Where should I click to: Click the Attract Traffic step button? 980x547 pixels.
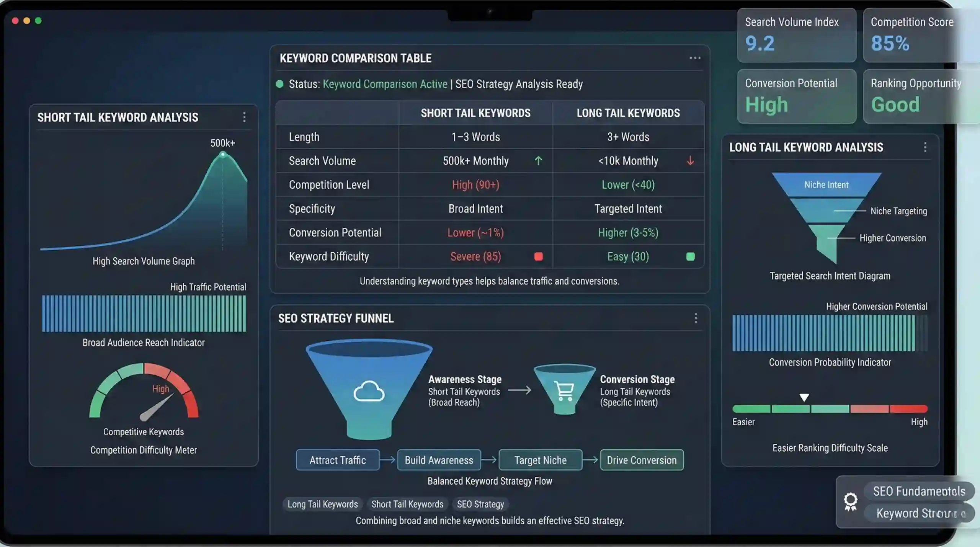(338, 460)
